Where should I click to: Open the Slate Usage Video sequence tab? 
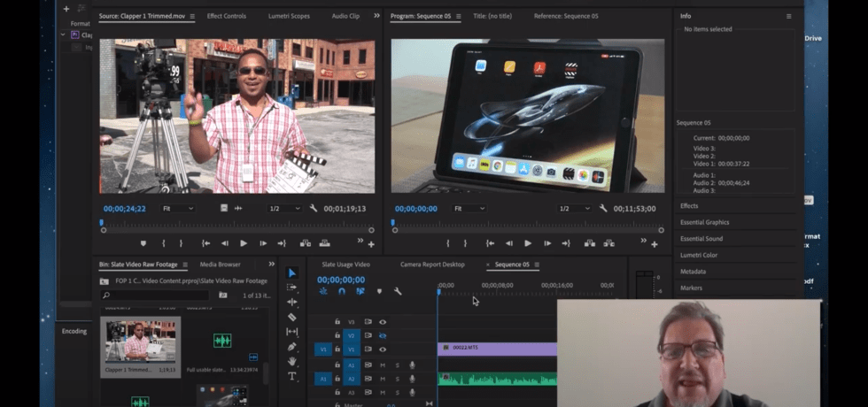point(345,265)
